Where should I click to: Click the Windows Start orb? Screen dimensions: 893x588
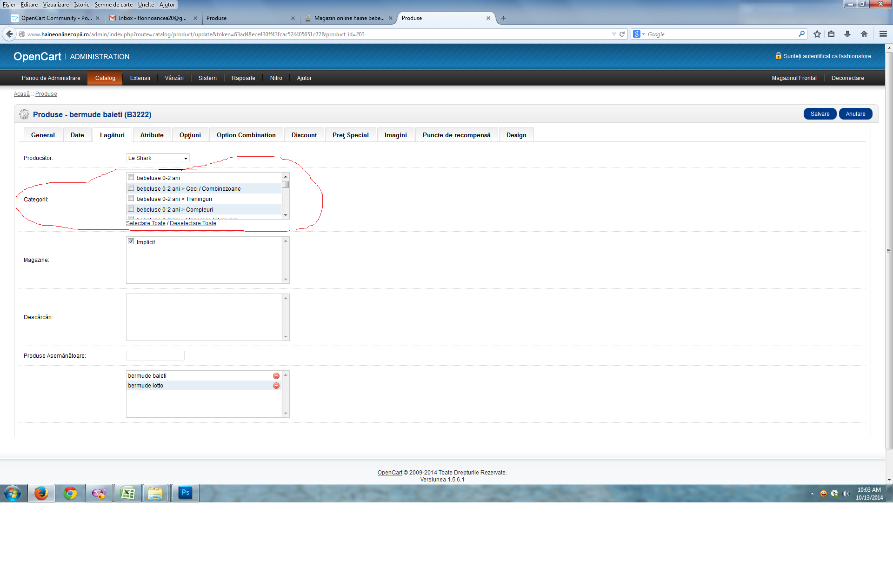coord(13,493)
